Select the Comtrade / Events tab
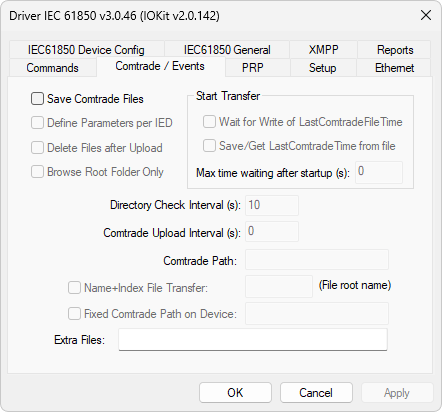Image resolution: width=442 pixels, height=412 pixels. (160, 66)
